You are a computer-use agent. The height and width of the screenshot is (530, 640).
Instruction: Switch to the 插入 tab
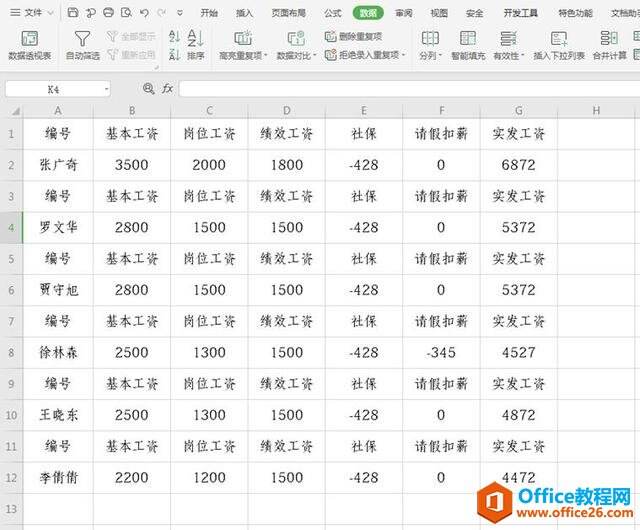(x=244, y=13)
